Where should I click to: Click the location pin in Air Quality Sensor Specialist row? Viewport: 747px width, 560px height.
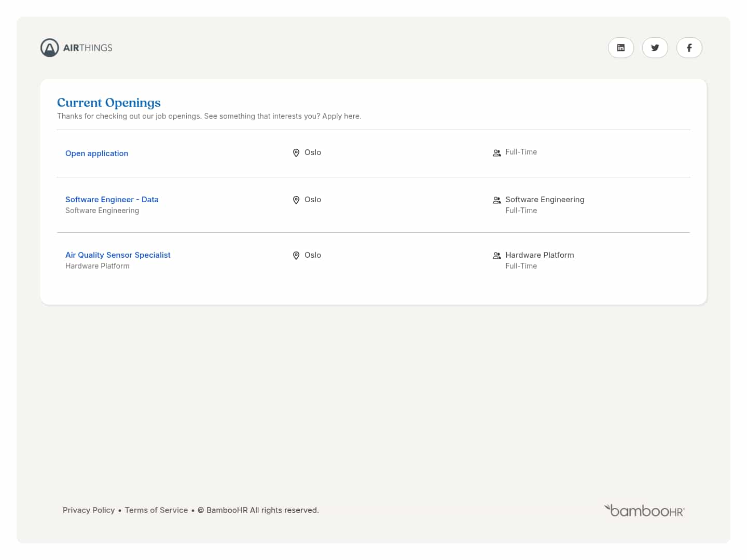tap(296, 256)
